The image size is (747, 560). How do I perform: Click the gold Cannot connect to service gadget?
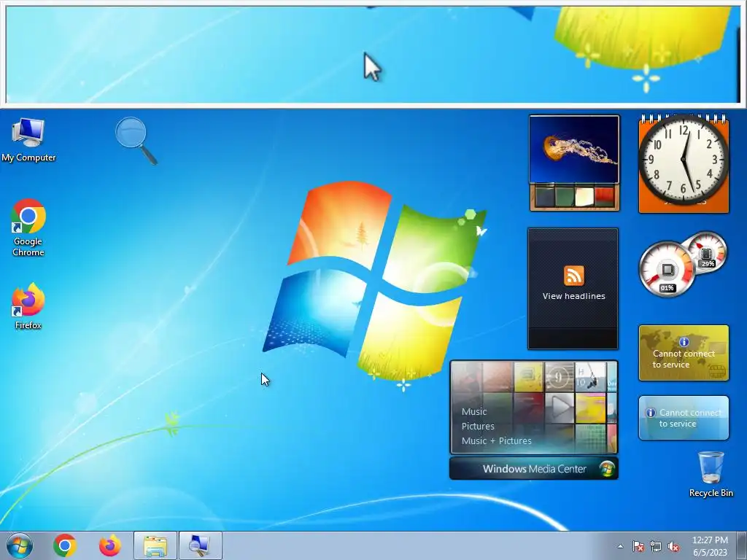click(x=684, y=353)
